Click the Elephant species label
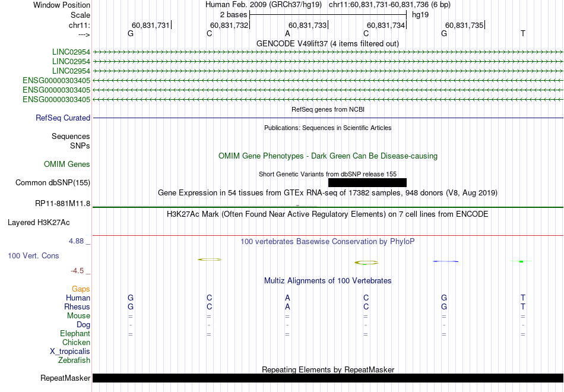564x392 pixels. (x=75, y=333)
